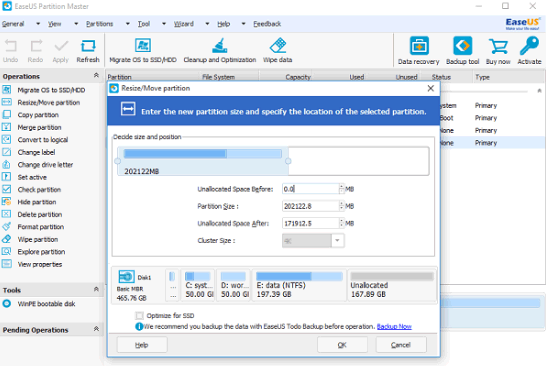Open the View menu
This screenshot has height=366, width=546.
pyautogui.click(x=54, y=24)
